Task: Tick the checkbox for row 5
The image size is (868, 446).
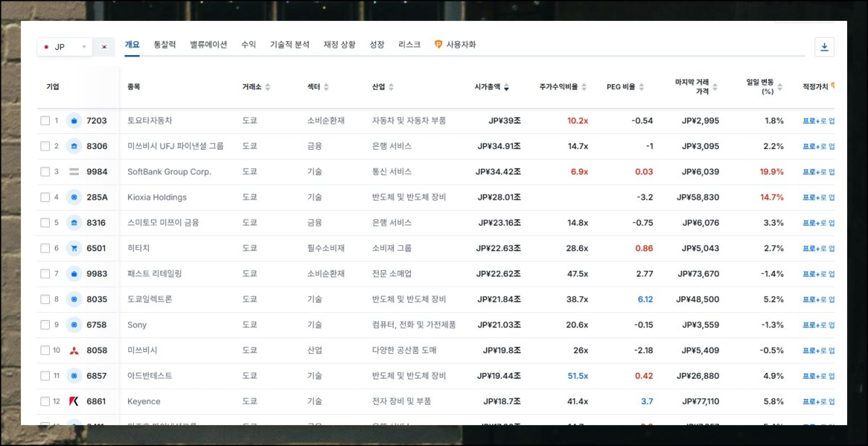Action: tap(45, 223)
